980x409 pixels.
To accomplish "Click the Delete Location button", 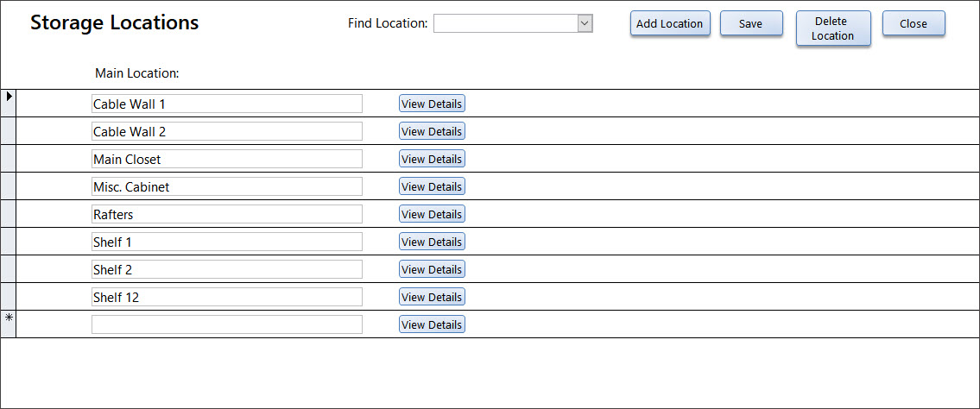I will click(x=833, y=29).
